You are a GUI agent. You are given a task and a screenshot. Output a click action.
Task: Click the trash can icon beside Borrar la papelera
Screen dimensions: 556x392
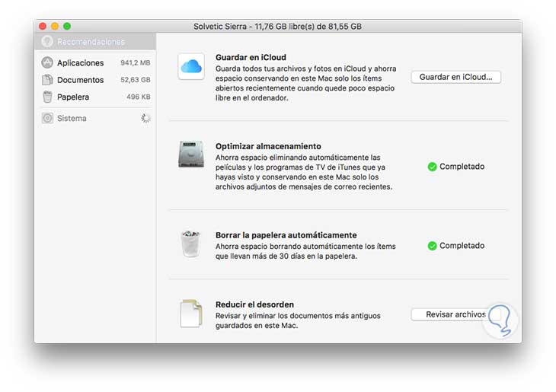[x=190, y=244]
